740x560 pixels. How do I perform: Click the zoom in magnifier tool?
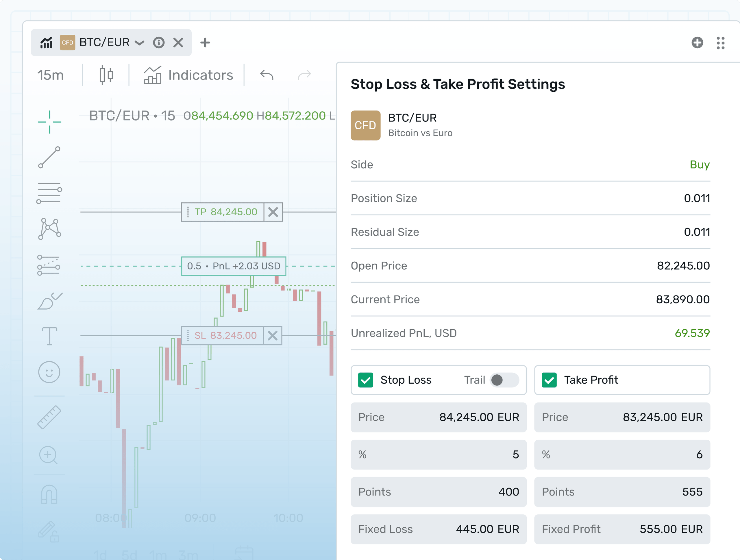coord(49,455)
